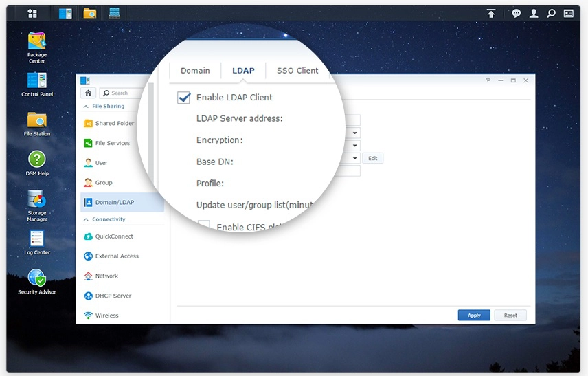
Task: Open the third pinned taskbar app
Action: (115, 14)
